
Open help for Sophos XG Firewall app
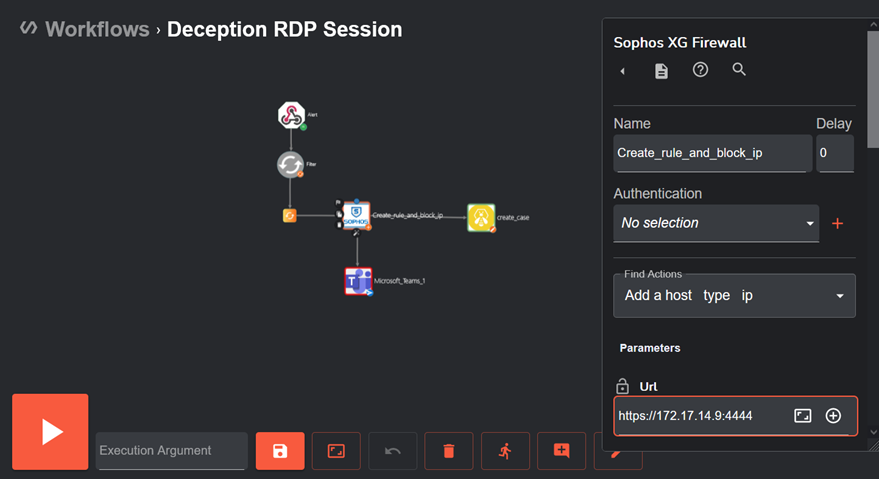click(x=700, y=70)
